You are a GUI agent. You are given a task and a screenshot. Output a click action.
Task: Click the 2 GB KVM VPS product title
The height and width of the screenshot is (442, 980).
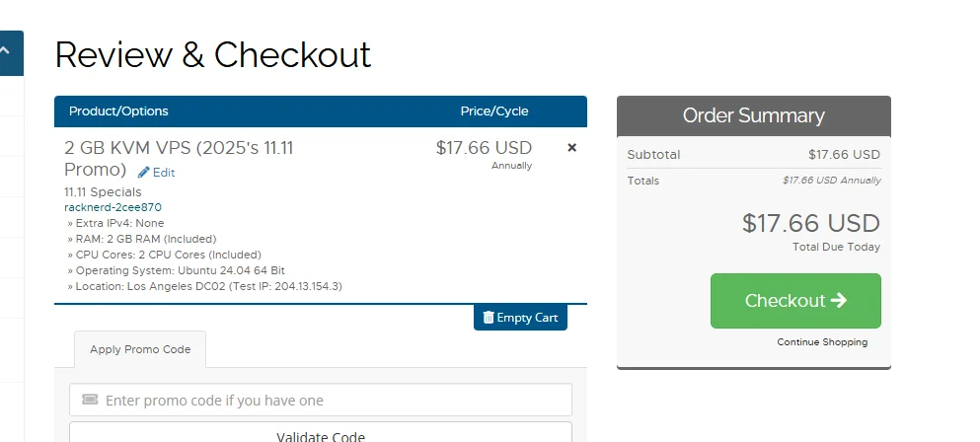(x=179, y=149)
